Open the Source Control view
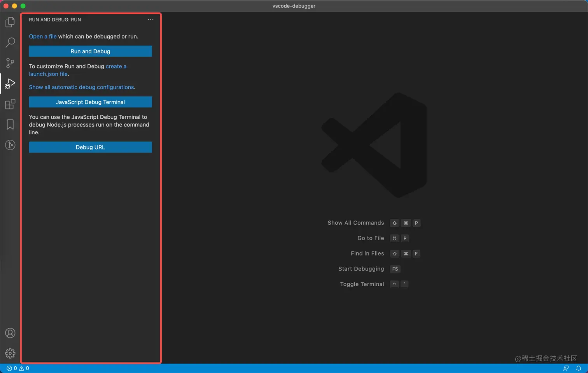This screenshot has height=373, width=588. [x=10, y=63]
